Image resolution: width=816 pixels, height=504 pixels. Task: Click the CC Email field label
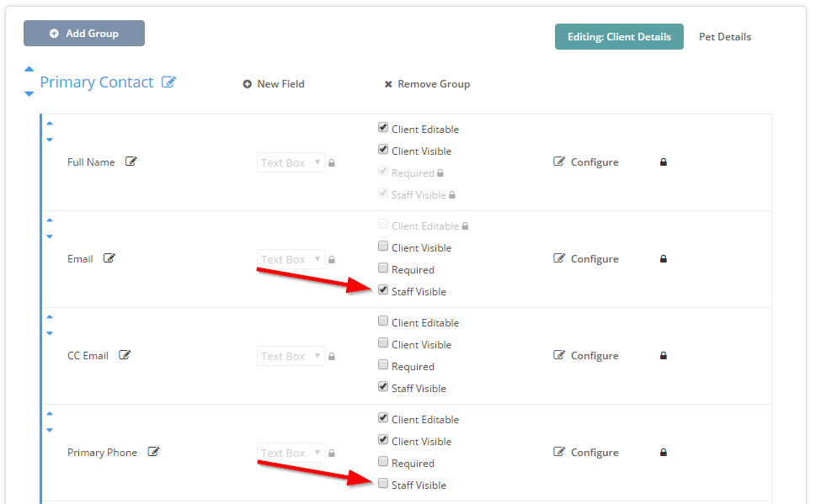pos(88,356)
